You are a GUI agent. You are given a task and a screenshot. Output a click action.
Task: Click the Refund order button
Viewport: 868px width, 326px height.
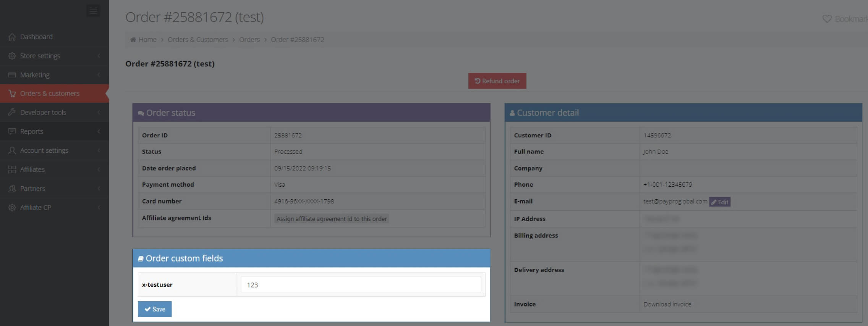(x=497, y=81)
